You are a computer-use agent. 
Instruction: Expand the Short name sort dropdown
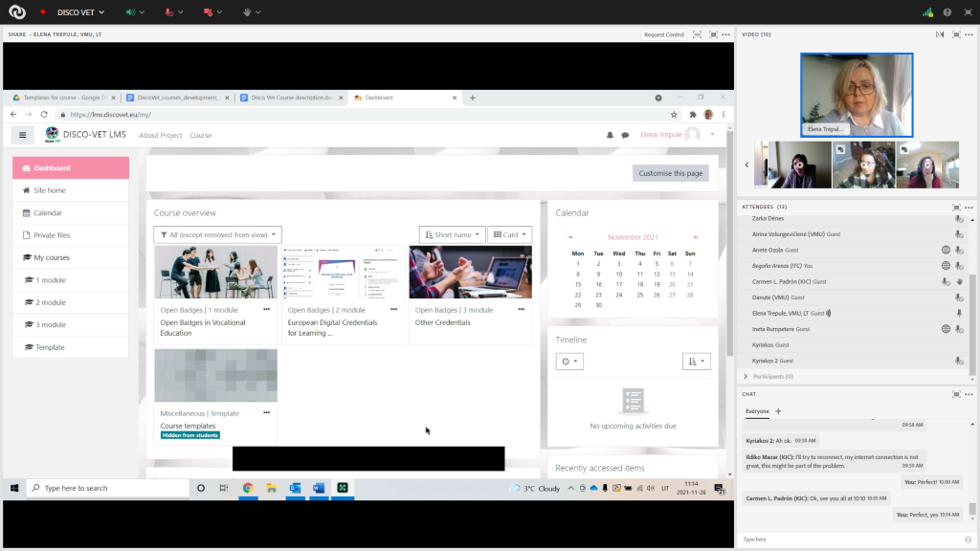(x=451, y=234)
